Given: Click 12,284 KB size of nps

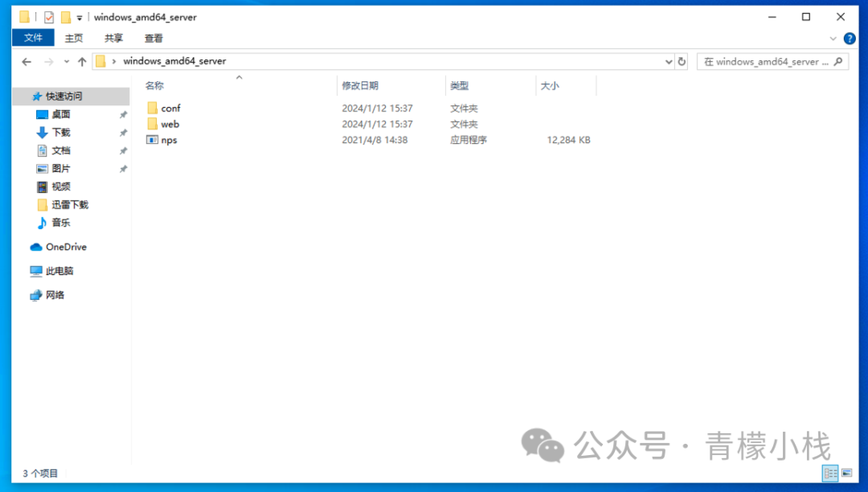Looking at the screenshot, I should 568,140.
